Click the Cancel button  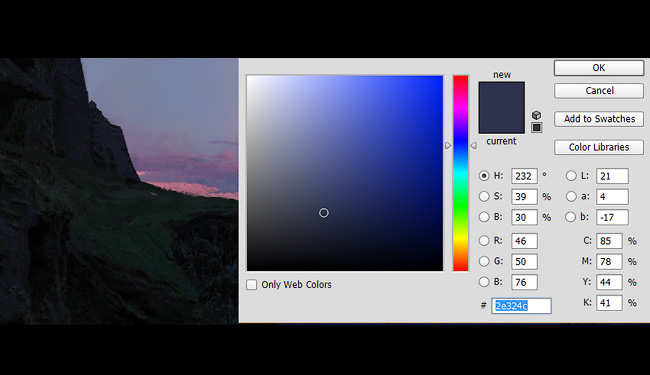tap(599, 91)
